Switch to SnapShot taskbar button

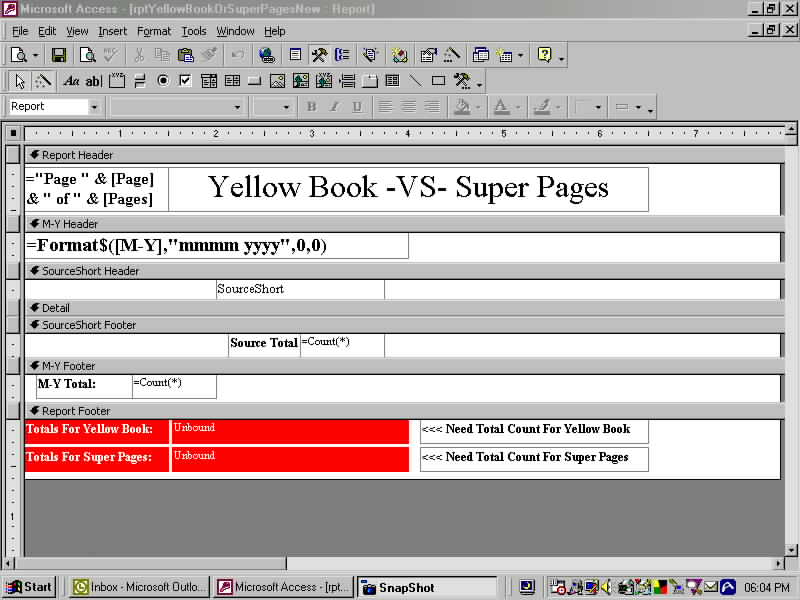(x=427, y=587)
